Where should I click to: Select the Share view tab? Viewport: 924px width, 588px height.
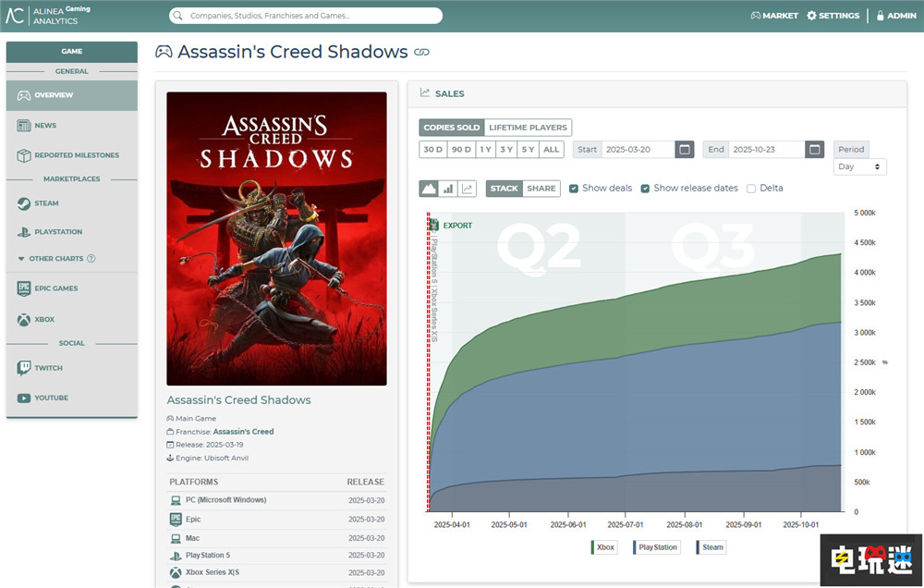pos(541,189)
